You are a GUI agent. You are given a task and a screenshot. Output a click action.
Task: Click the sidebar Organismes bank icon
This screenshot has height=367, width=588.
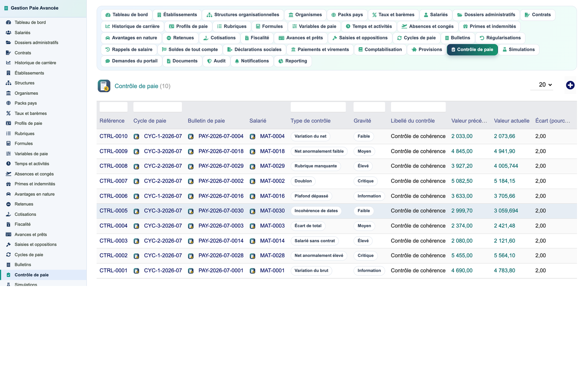click(x=9, y=93)
